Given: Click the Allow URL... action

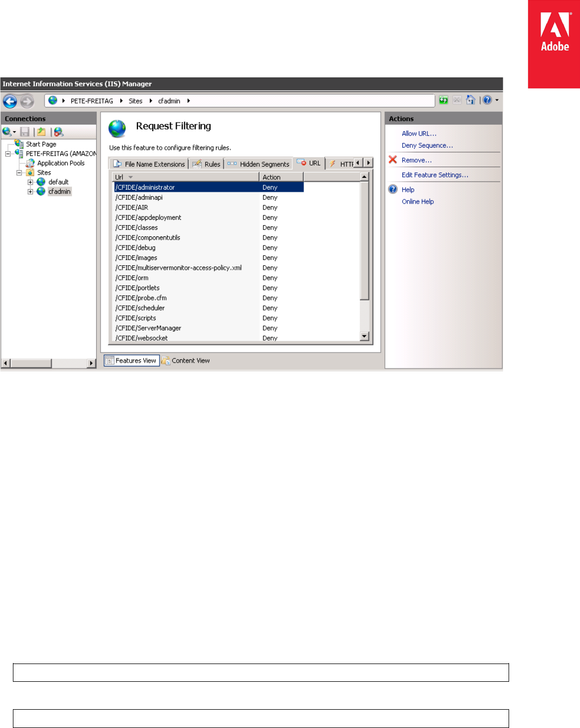Looking at the screenshot, I should click(419, 134).
